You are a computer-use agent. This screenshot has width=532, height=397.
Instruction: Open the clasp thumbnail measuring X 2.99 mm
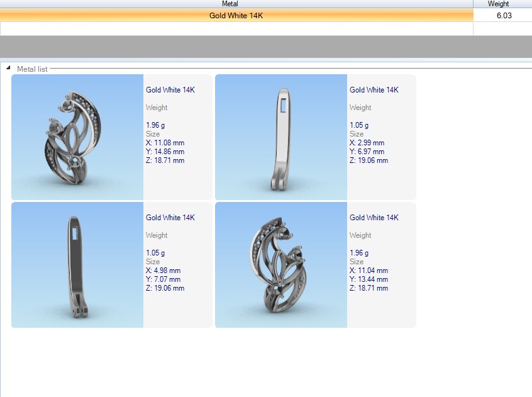point(281,137)
